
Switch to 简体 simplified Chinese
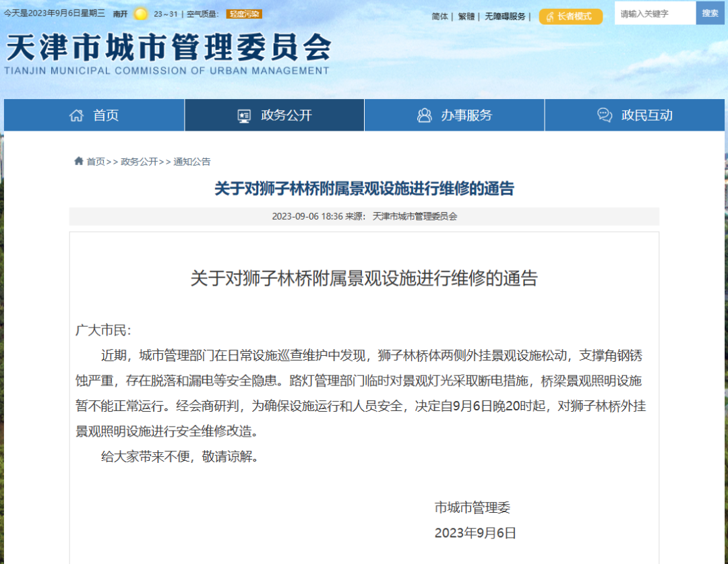click(x=439, y=16)
